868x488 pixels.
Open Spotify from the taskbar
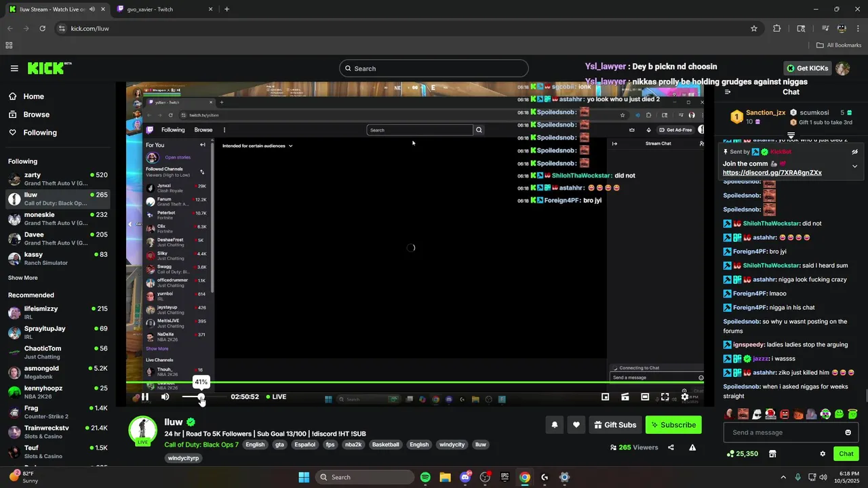click(425, 477)
